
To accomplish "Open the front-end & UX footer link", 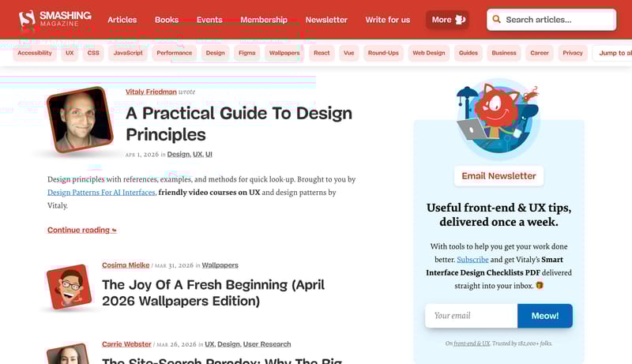I will (x=472, y=343).
